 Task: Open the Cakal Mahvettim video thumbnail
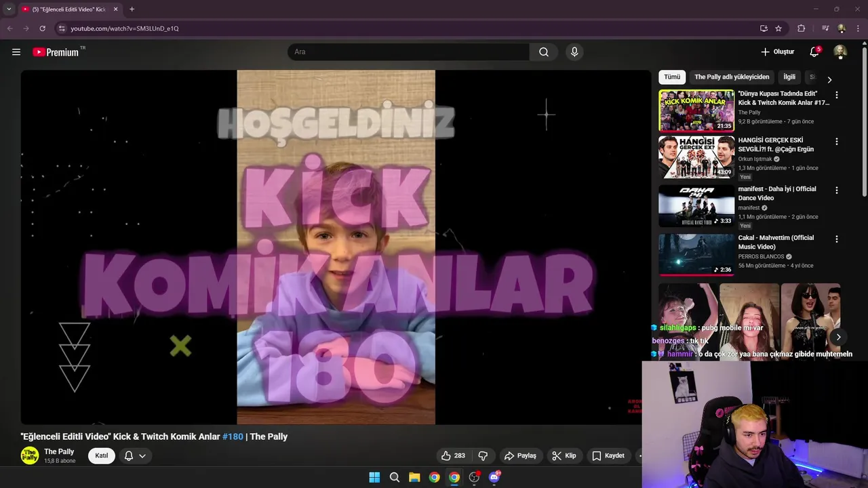point(696,255)
